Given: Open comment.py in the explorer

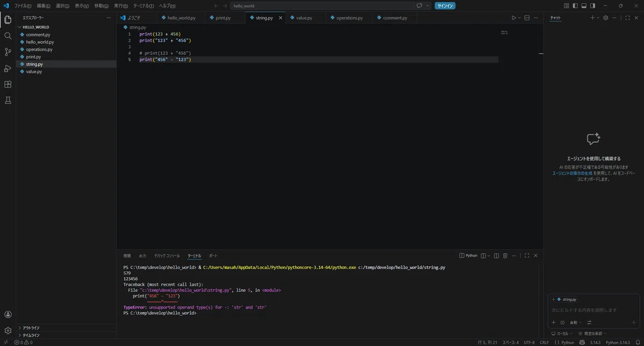Looking at the screenshot, I should pyautogui.click(x=38, y=34).
